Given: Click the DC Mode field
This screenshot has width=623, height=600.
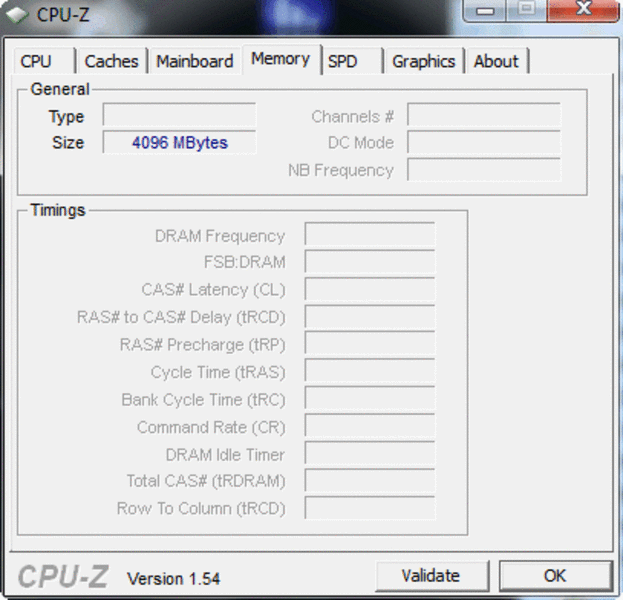Looking at the screenshot, I should click(x=484, y=142).
